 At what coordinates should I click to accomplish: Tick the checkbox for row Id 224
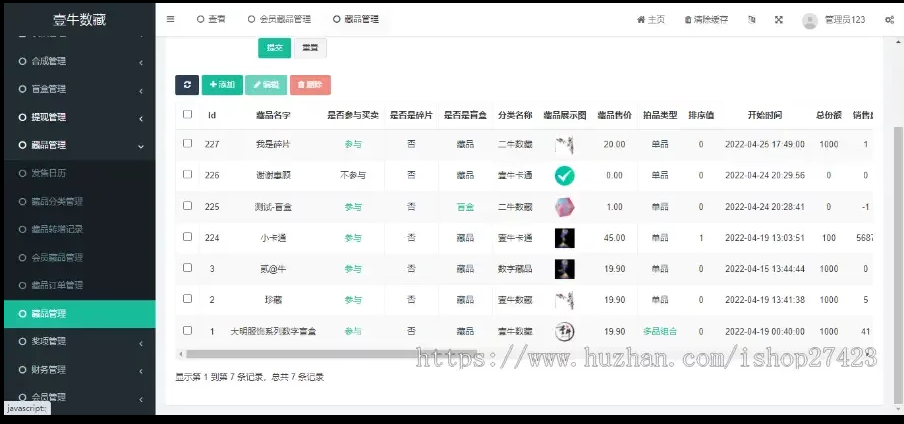coord(187,237)
